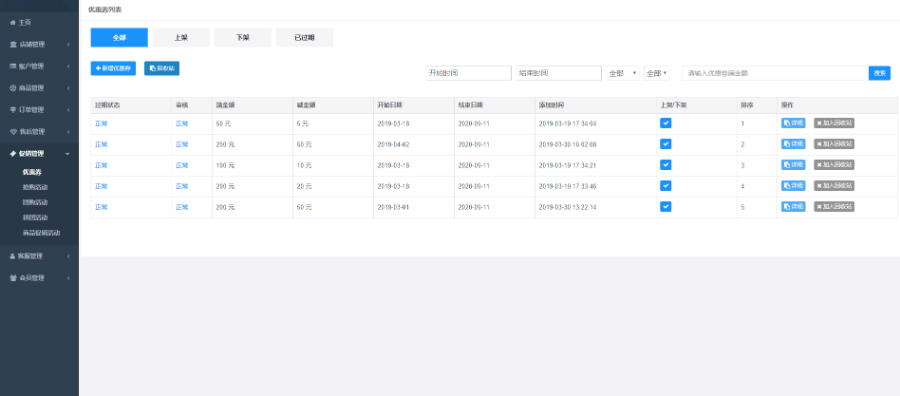Switch to the 上架 tab
This screenshot has width=900, height=396.
[181, 37]
